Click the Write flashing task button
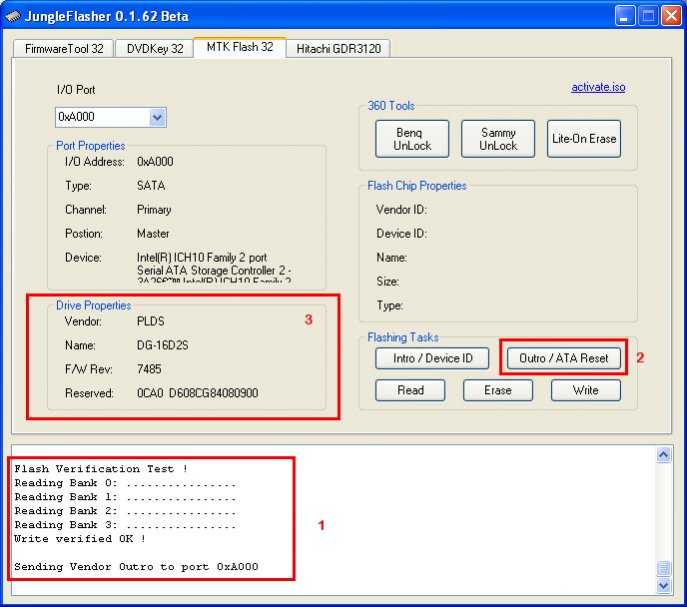This screenshot has height=607, width=687. pos(586,390)
